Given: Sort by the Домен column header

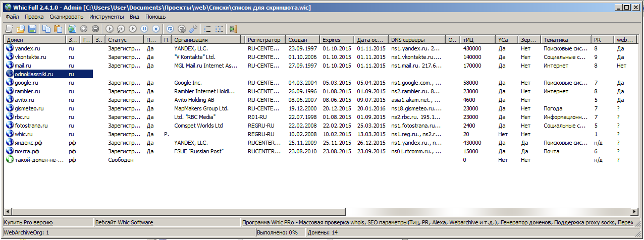Looking at the screenshot, I should pyautogui.click(x=33, y=39).
